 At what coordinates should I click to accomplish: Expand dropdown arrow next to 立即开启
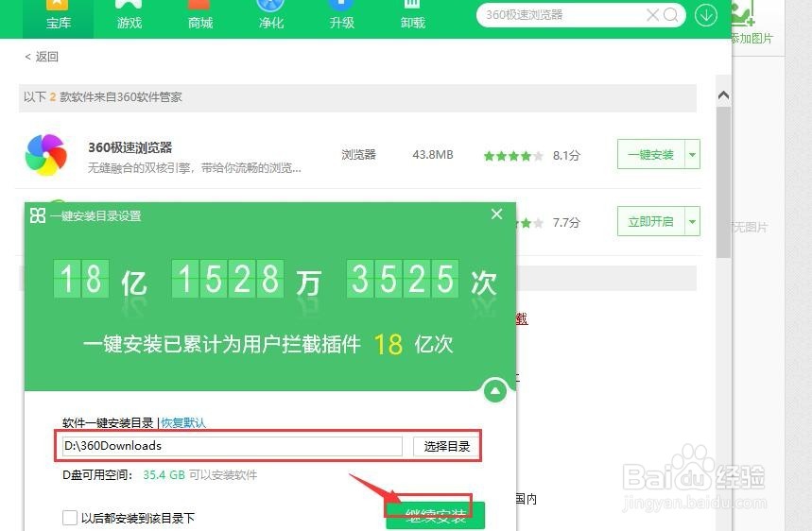[x=692, y=221]
